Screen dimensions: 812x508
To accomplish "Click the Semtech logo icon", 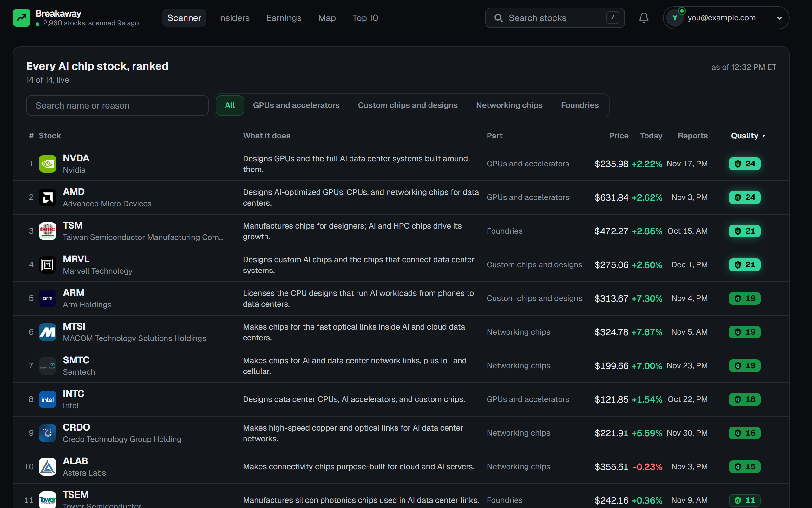I will (47, 365).
